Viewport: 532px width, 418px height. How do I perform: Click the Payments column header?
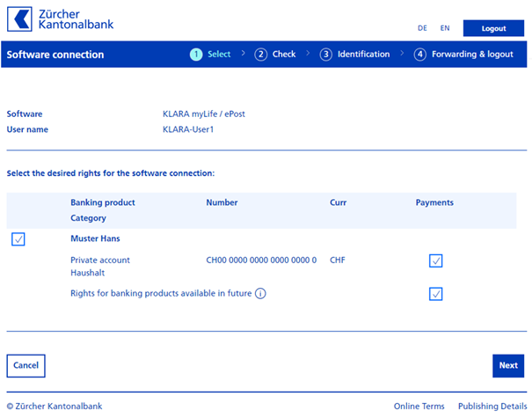pos(434,202)
